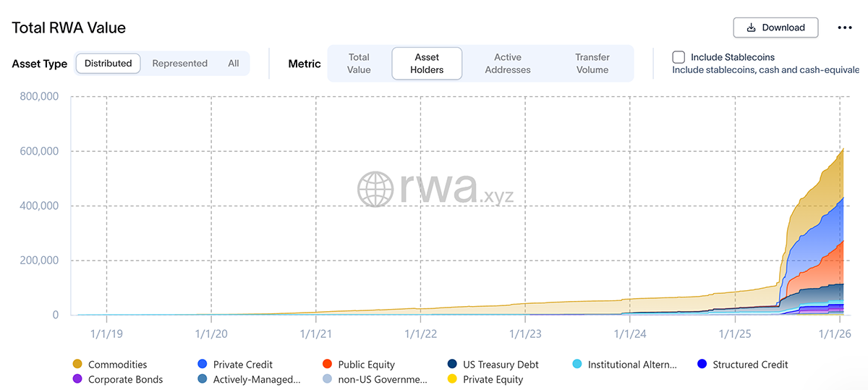Toggle the Private Credit legend dot
The height and width of the screenshot is (390, 868).
coord(202,364)
